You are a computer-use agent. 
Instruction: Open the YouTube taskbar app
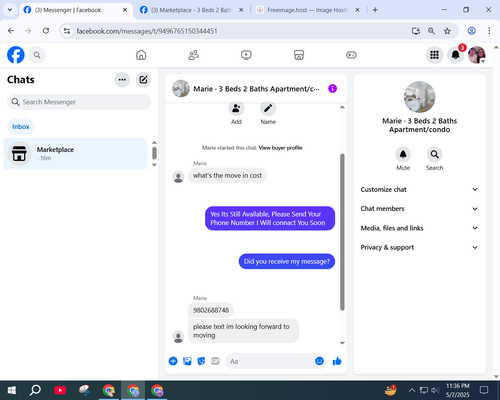tap(60, 390)
